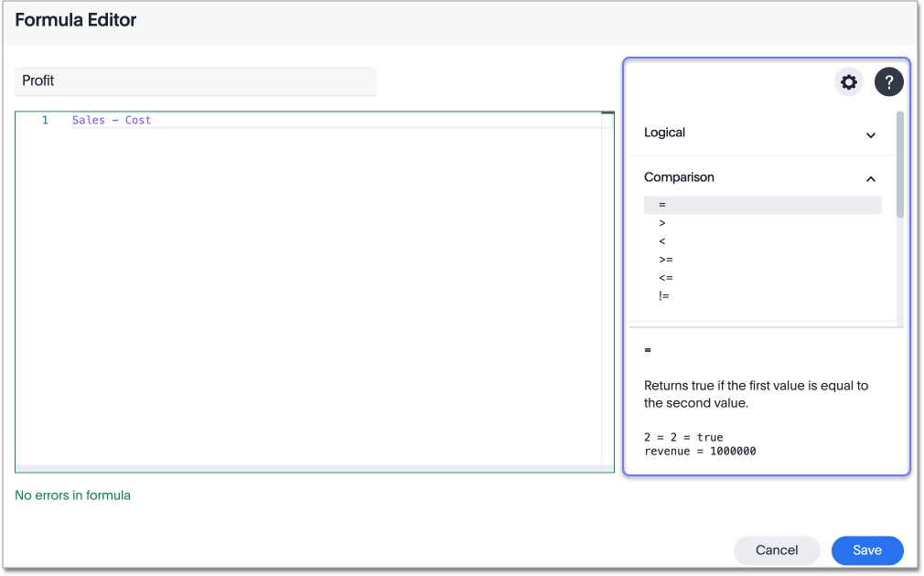Open settings via the gear icon

[848, 81]
